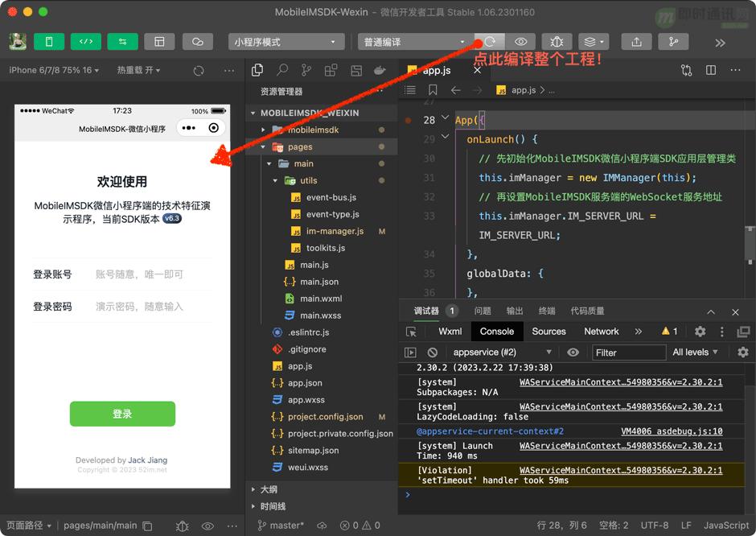Click the Developed by Jack Jiang link
Screen dimensions: 756x536
tap(122, 460)
